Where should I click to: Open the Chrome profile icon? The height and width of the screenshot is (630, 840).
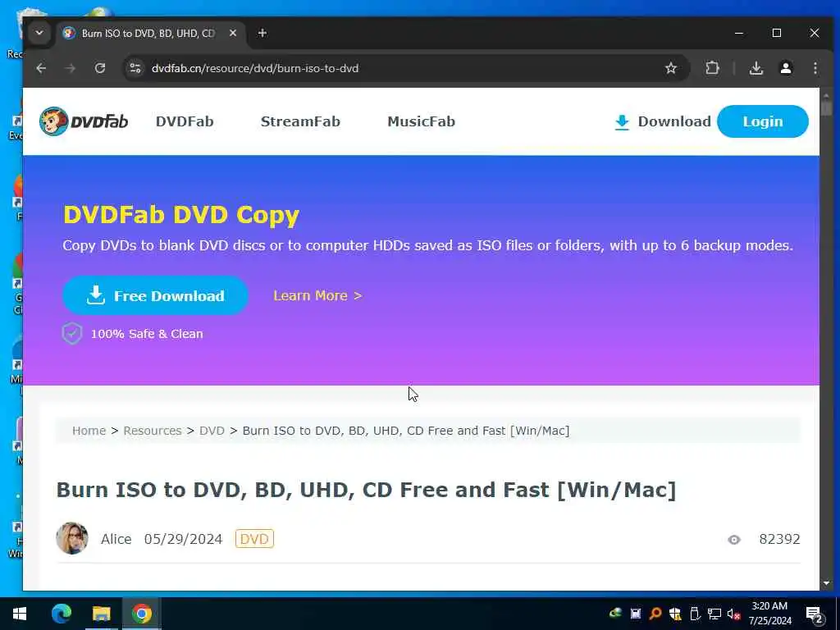(786, 68)
